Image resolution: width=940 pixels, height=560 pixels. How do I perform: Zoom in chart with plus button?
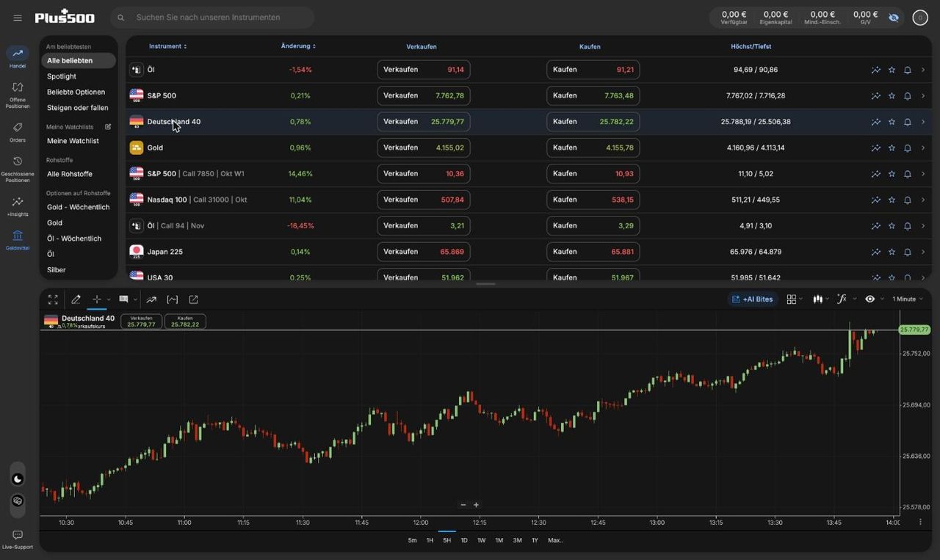tap(476, 505)
